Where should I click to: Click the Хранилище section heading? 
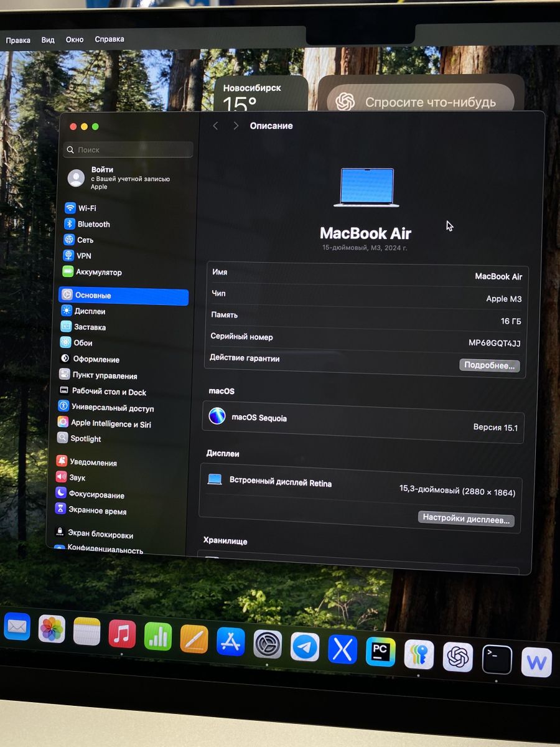(225, 541)
